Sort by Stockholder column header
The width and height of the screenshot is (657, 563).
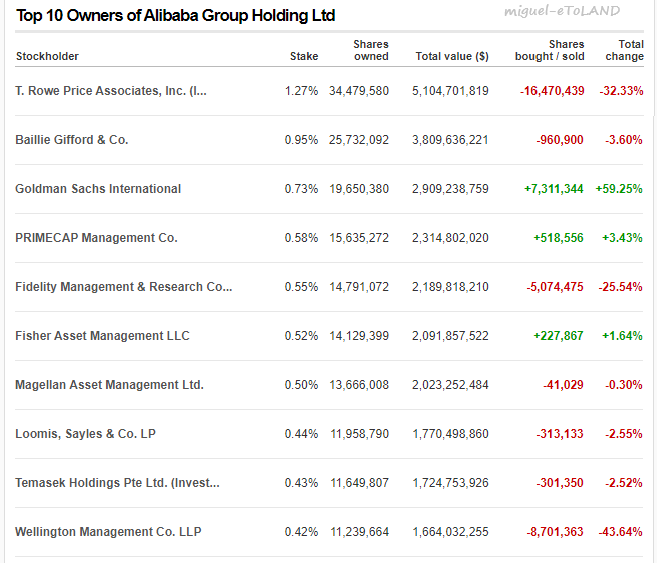point(47,56)
